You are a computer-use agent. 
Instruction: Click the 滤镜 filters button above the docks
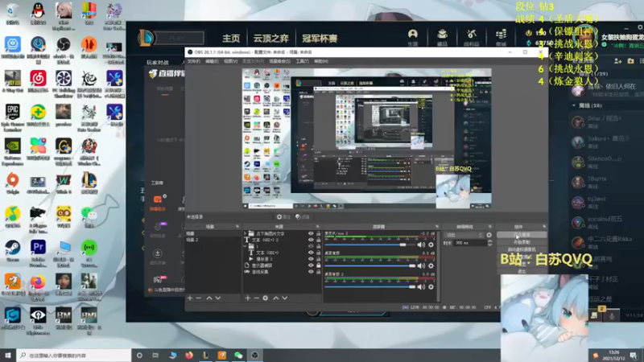click(x=303, y=216)
